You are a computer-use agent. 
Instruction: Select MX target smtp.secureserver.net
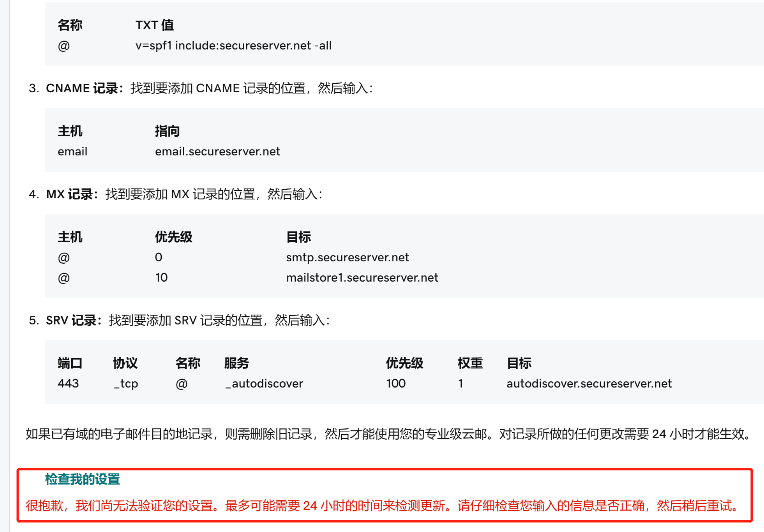pyautogui.click(x=348, y=257)
